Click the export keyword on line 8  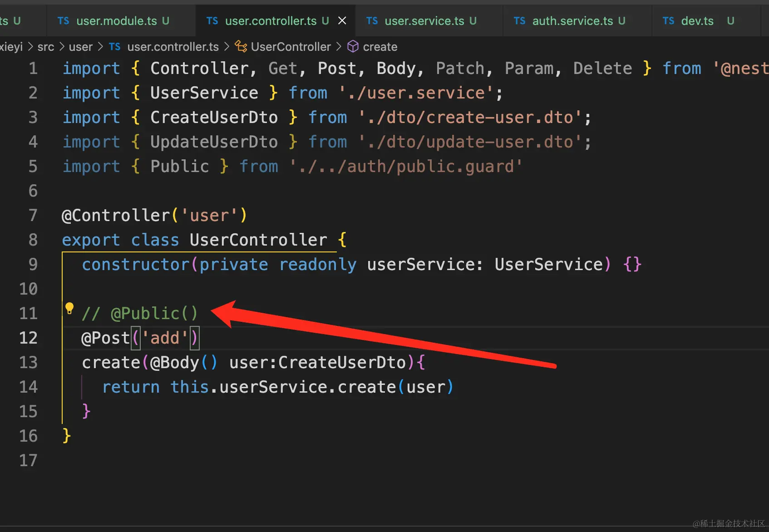91,240
